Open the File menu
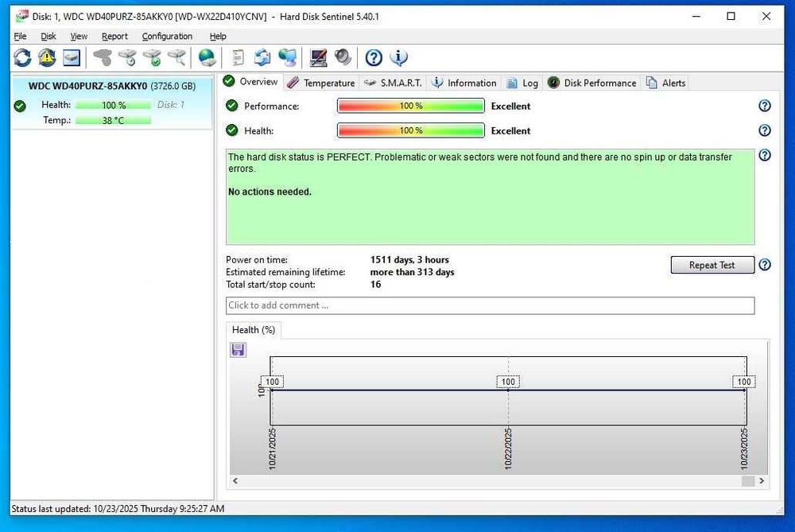This screenshot has width=795, height=532. [21, 36]
